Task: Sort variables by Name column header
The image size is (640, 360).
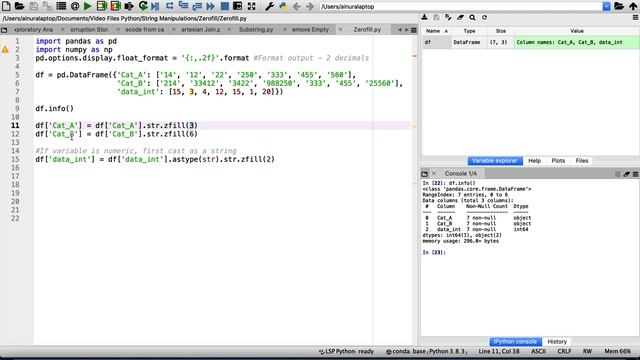Action: click(436, 31)
